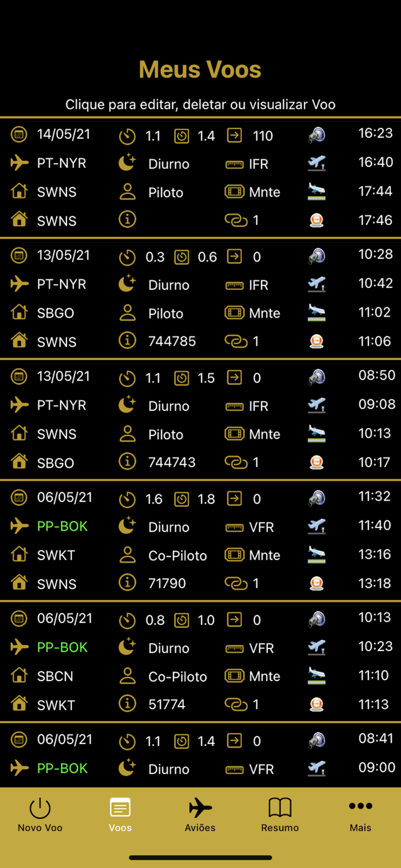Click ruler icon beside IFR in 08:50 flight

point(234,407)
